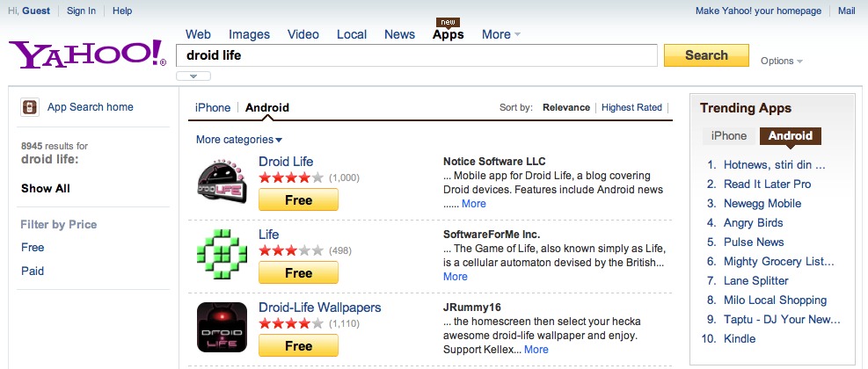Filter results by Paid price
Image resolution: width=868 pixels, height=369 pixels.
pyautogui.click(x=32, y=271)
